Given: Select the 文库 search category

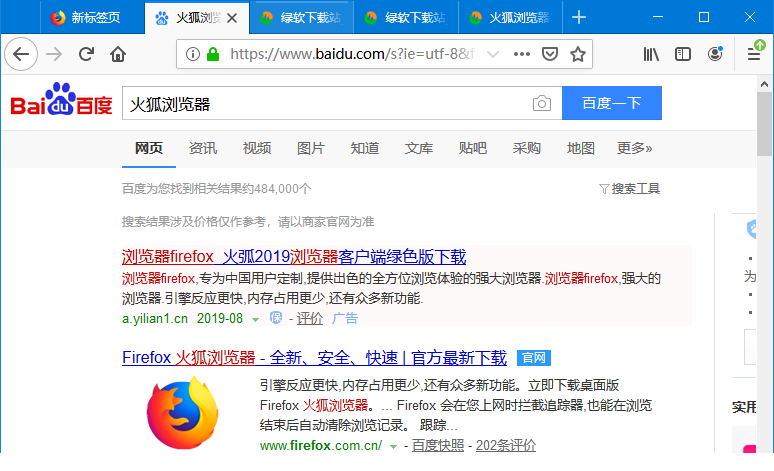Looking at the screenshot, I should point(419,148).
